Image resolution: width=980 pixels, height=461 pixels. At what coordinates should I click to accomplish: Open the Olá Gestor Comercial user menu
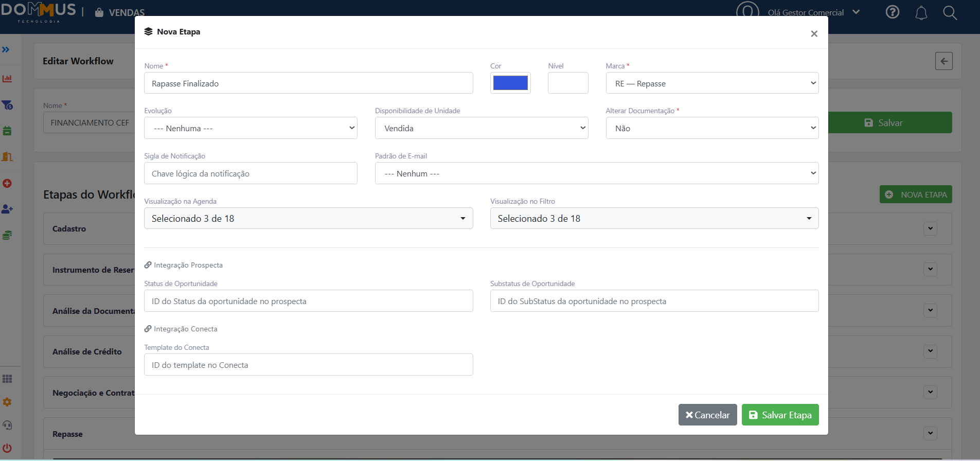[x=813, y=12]
